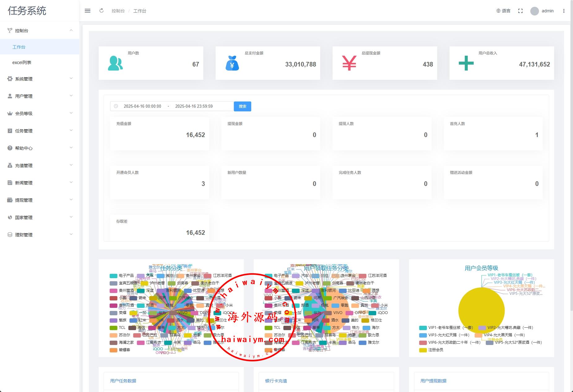Click the start date 2025-04-16 00:00:00 field

(142, 106)
